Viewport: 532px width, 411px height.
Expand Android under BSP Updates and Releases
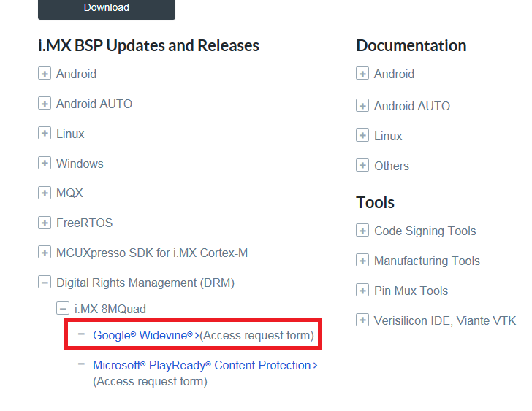[45, 74]
